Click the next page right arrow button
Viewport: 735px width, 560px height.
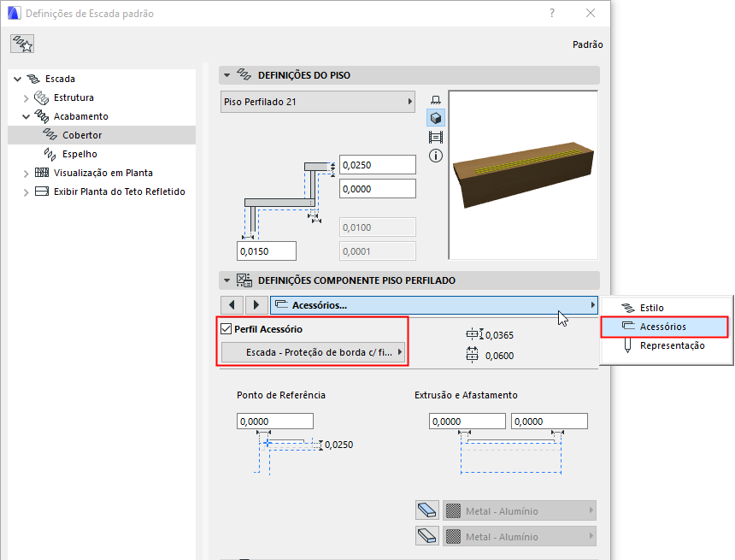point(256,305)
